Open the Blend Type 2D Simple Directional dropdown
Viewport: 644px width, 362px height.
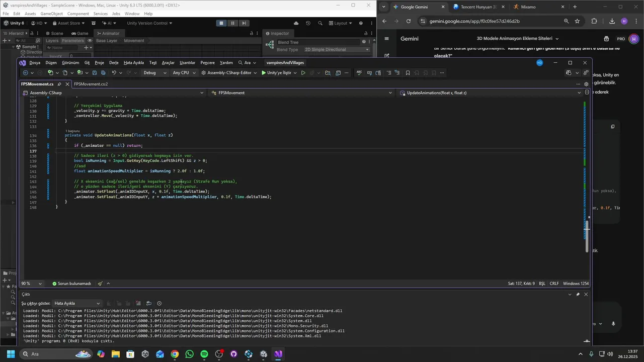click(x=336, y=50)
